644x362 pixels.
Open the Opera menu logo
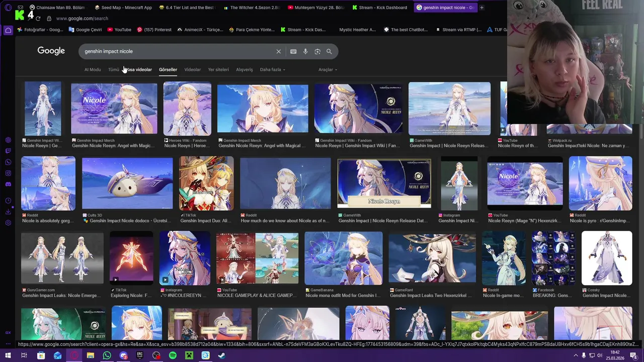tap(8, 8)
